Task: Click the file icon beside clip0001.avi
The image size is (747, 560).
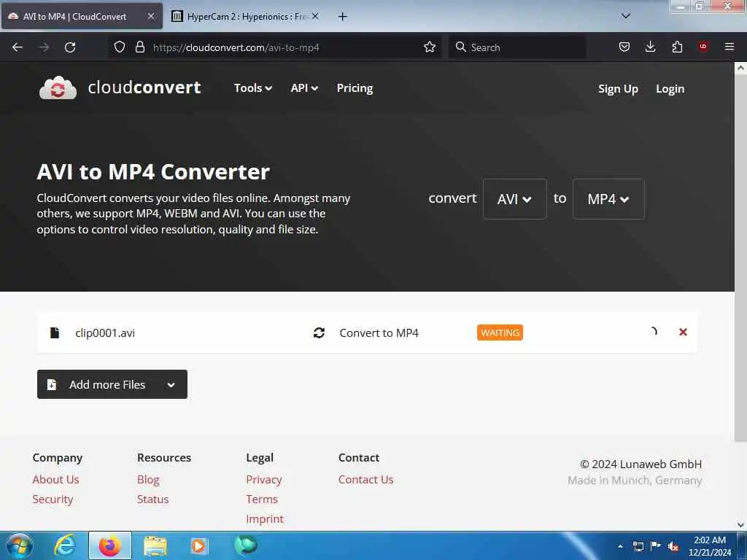Action: (55, 332)
